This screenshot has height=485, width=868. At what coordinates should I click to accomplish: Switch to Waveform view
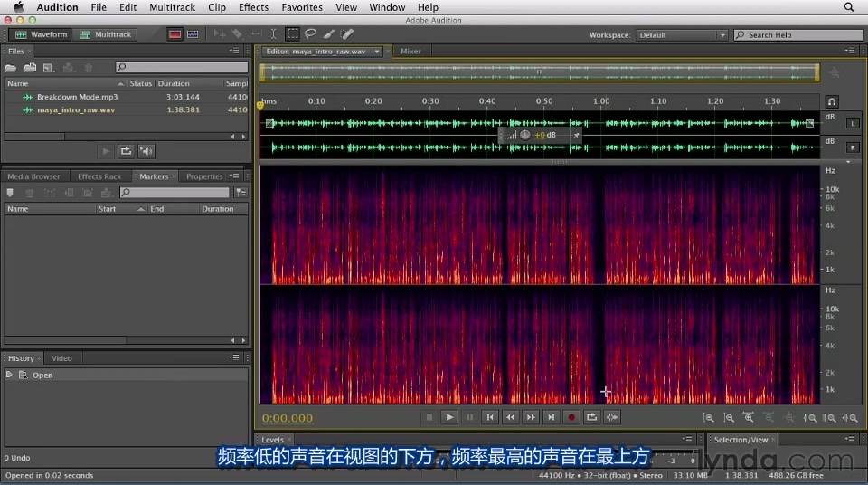(42, 34)
